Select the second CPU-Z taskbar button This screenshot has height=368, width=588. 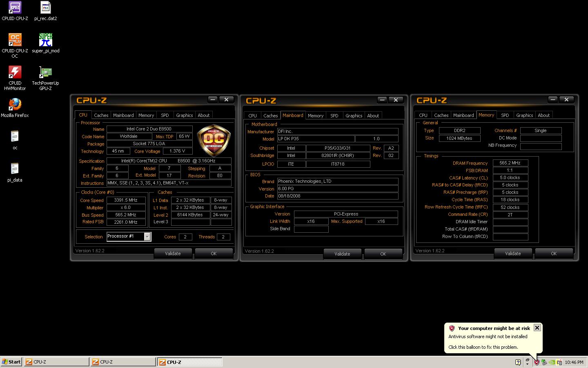[x=123, y=362]
